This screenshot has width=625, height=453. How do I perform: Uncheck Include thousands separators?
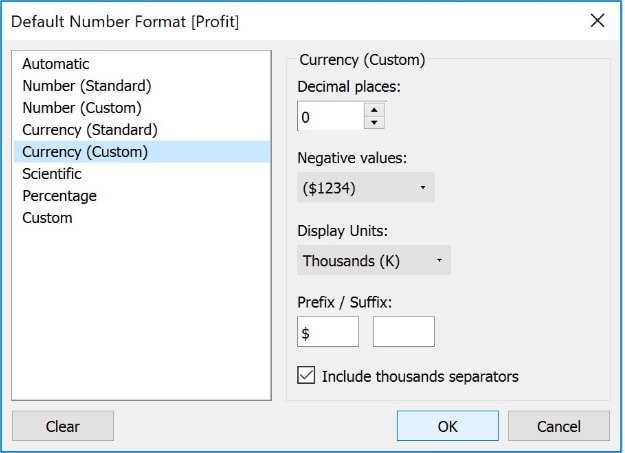(307, 377)
